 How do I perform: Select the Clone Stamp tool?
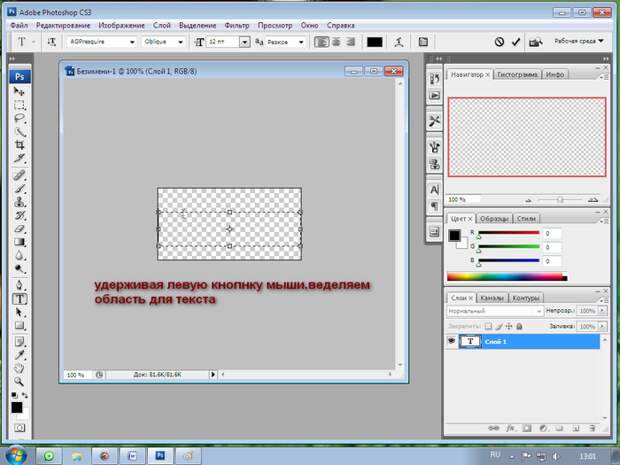19,202
